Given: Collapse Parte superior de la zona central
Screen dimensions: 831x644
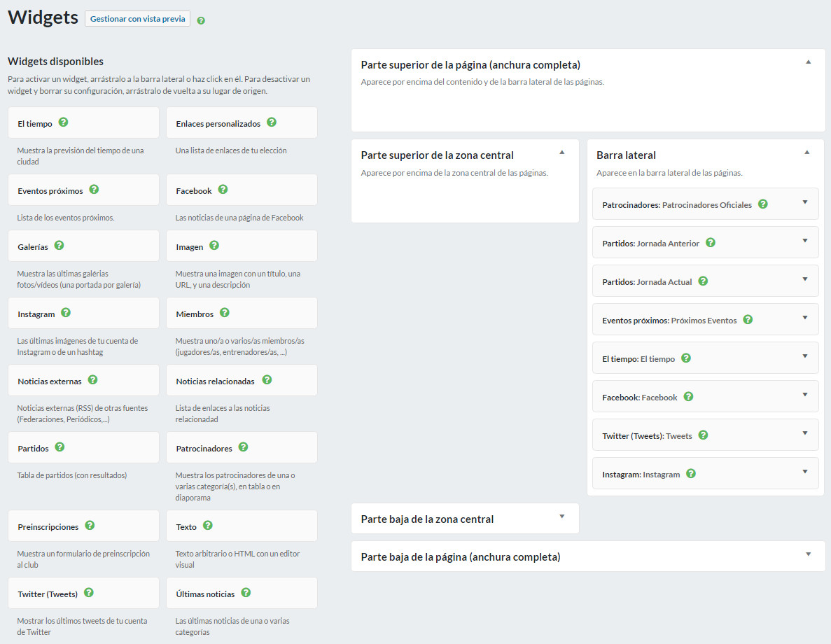Looking at the screenshot, I should tap(561, 153).
